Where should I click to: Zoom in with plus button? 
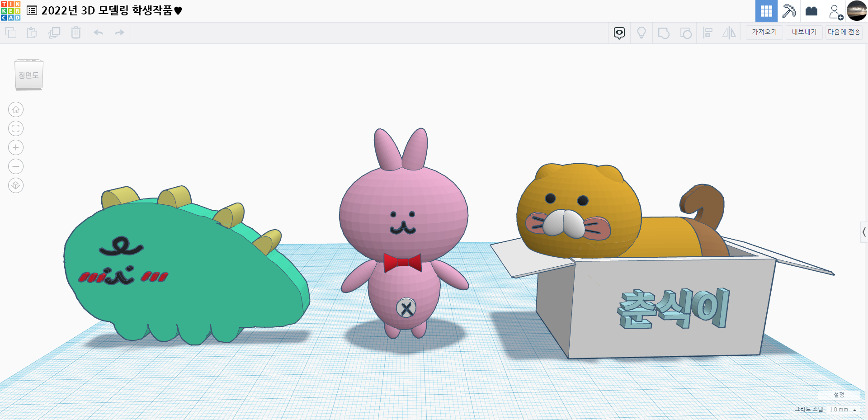[16, 147]
